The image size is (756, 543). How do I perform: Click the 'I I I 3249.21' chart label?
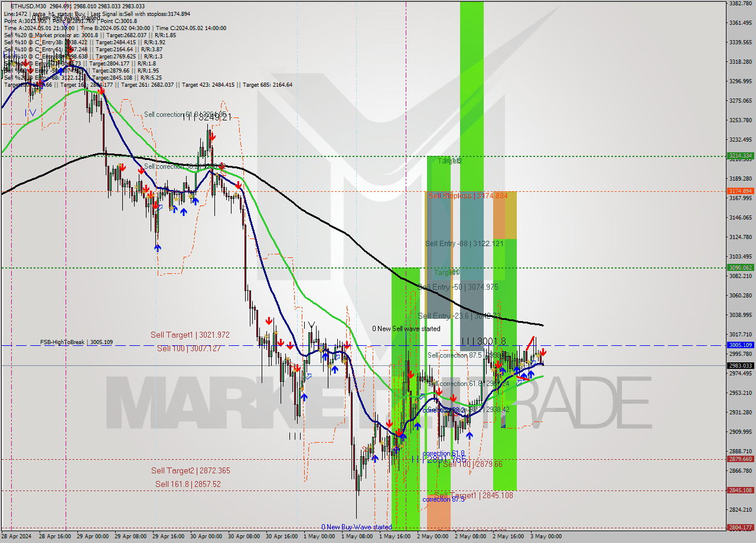click(207, 117)
